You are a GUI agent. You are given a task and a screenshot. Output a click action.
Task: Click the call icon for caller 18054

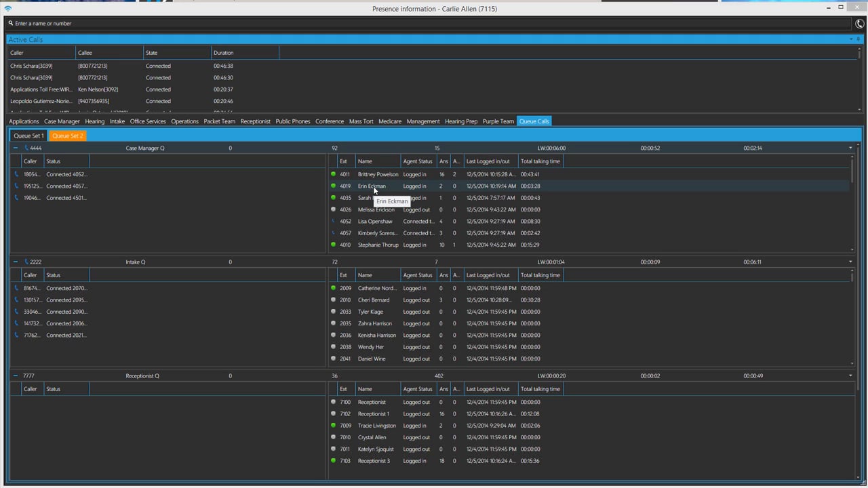pyautogui.click(x=17, y=174)
